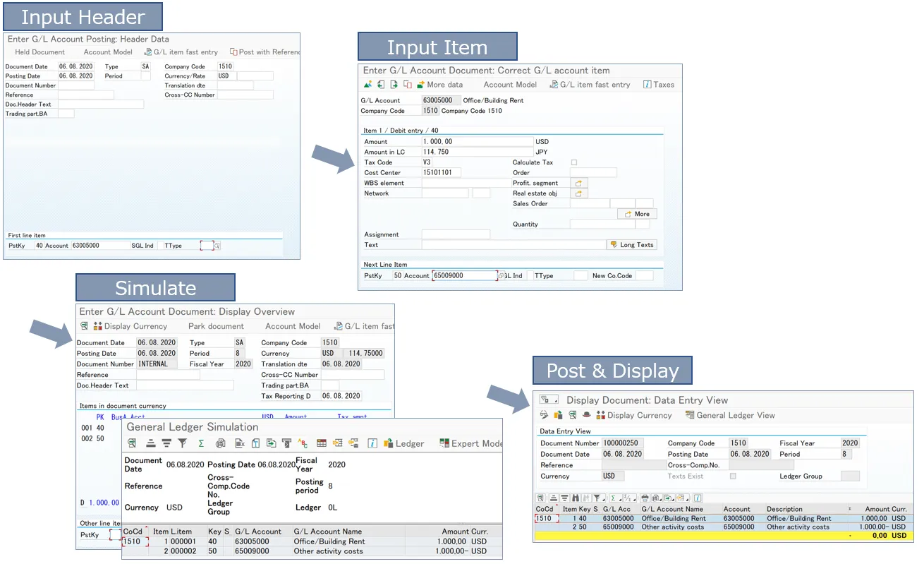924x564 pixels.
Task: Click the Texts Exist checkbox in Display Document
Action: point(733,476)
